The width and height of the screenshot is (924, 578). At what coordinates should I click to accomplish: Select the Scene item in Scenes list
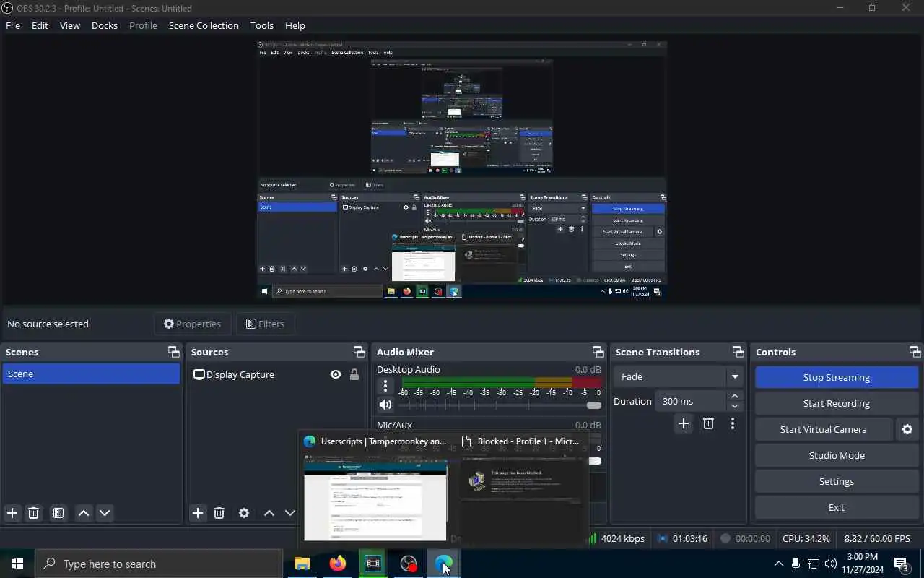click(91, 374)
